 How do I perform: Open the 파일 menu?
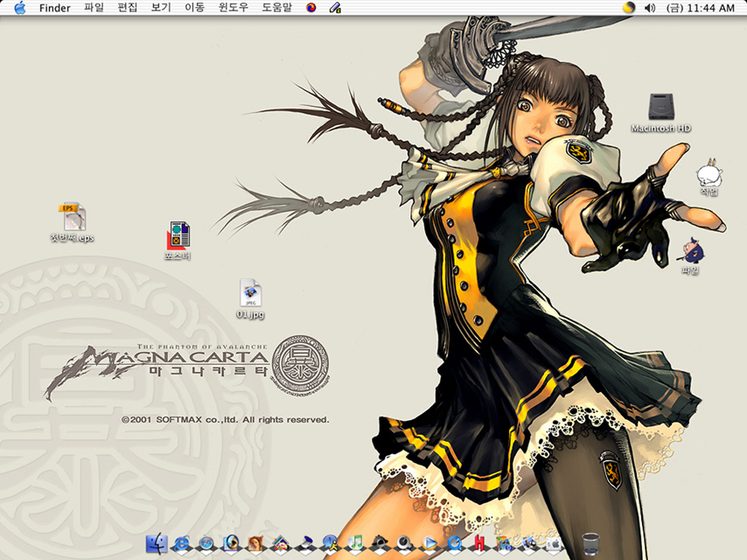pyautogui.click(x=94, y=8)
